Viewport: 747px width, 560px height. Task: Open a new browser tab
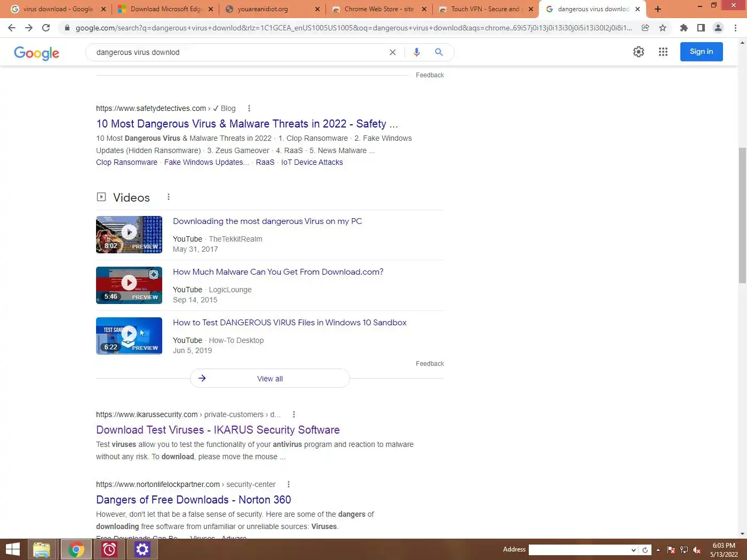click(x=658, y=9)
